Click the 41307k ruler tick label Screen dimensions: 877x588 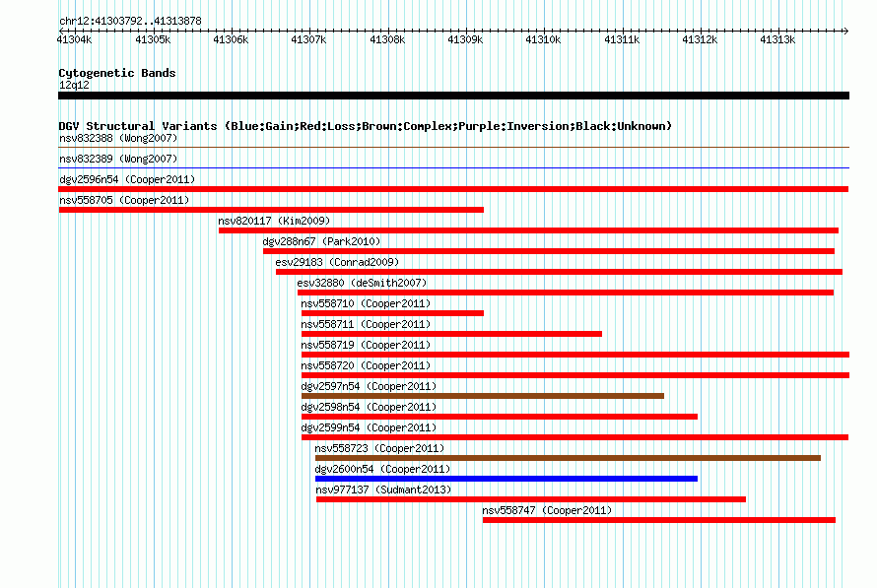click(308, 39)
